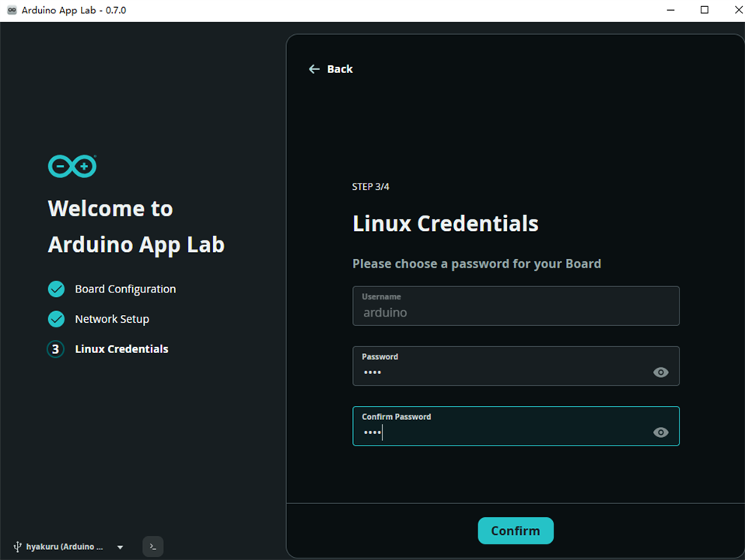
Task: Click the Username field with arduino
Action: click(516, 306)
